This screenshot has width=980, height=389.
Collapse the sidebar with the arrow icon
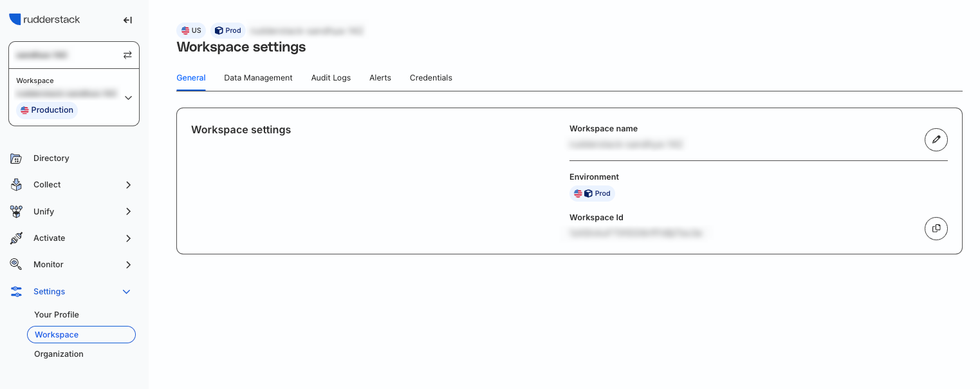[x=127, y=20]
